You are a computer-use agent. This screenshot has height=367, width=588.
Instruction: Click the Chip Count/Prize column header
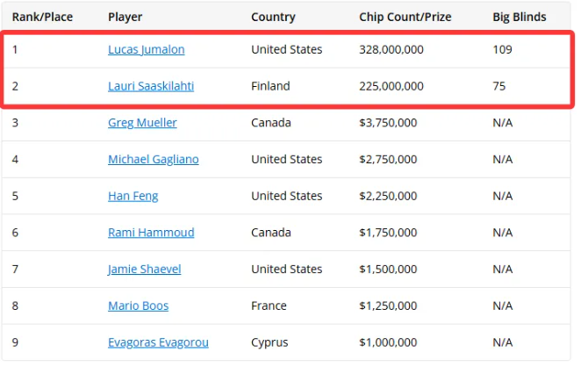point(405,17)
